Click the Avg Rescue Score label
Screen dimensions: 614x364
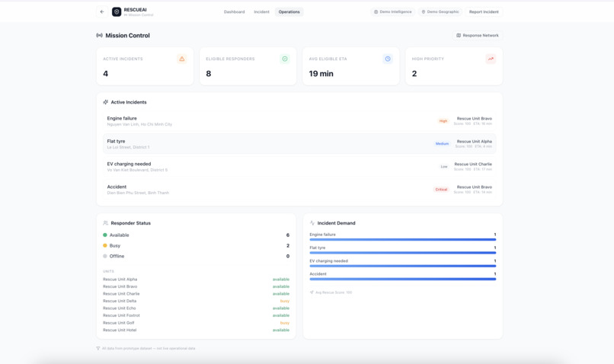point(334,292)
